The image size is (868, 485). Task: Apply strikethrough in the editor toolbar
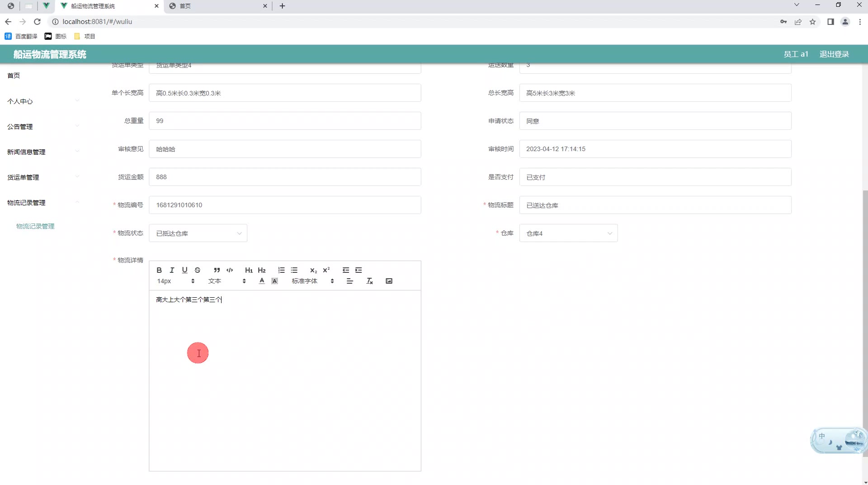point(198,270)
